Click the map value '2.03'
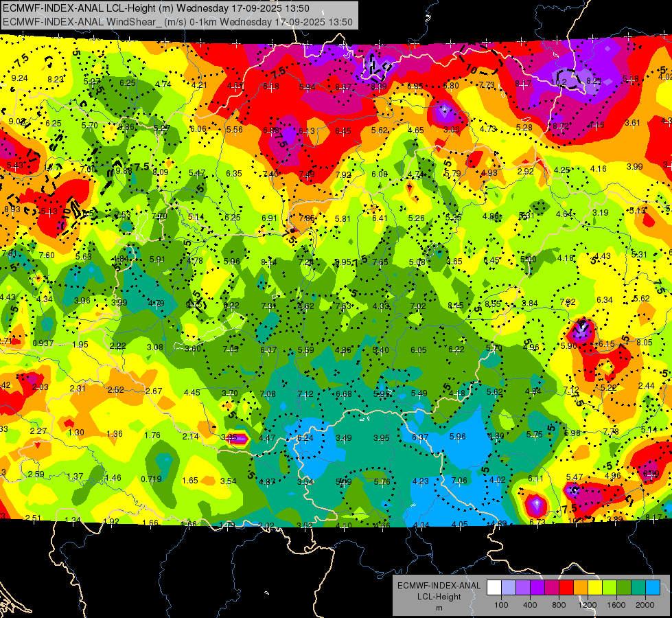 point(40,387)
